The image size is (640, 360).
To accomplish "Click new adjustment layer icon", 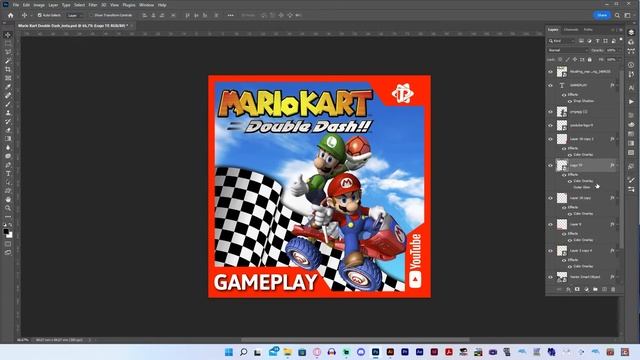I will tap(586, 289).
